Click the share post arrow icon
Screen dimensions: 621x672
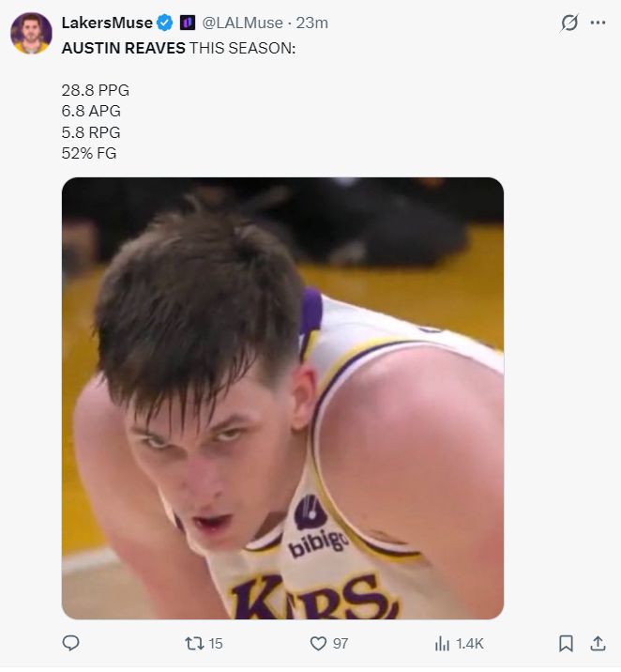597,643
